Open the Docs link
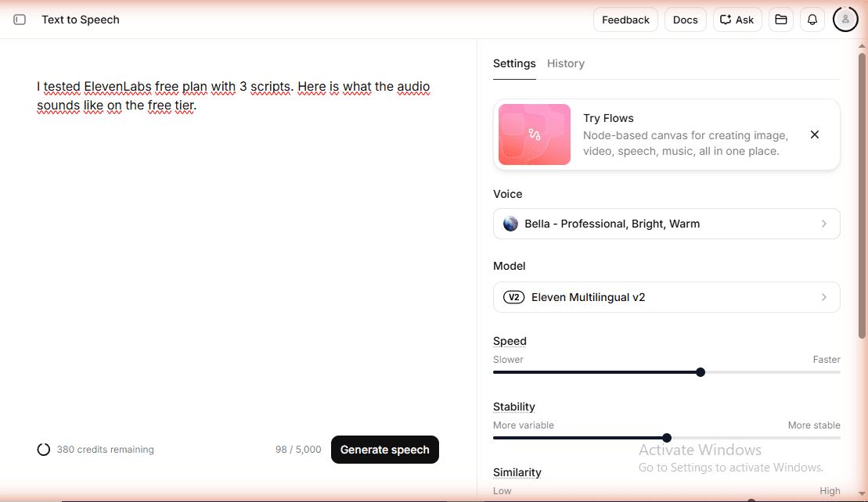Screen dimensions: 868x502 [x=686, y=20]
